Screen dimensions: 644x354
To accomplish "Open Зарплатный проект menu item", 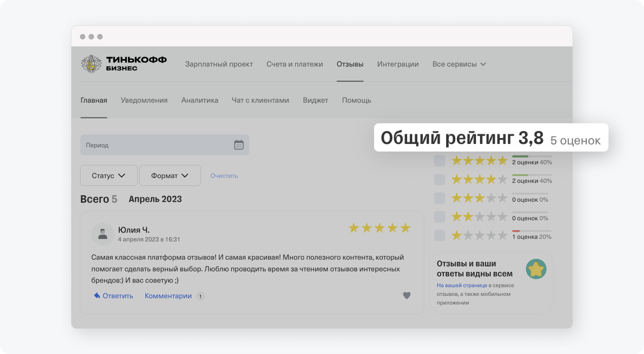I will point(219,64).
